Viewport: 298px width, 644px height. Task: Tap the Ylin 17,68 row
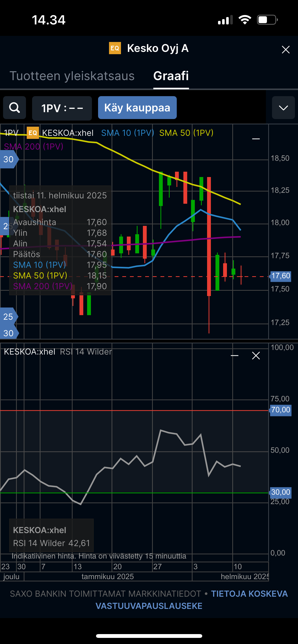coord(60,233)
